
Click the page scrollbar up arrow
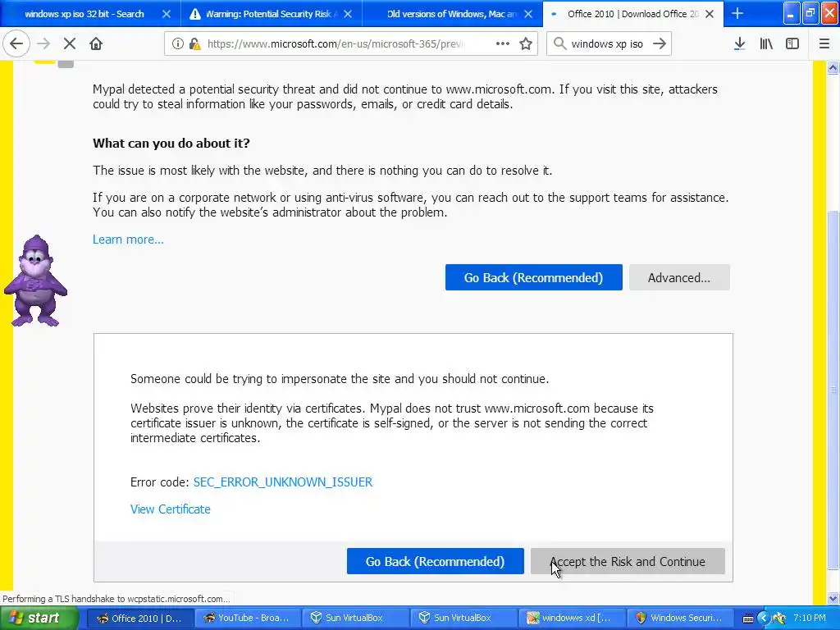click(x=833, y=67)
